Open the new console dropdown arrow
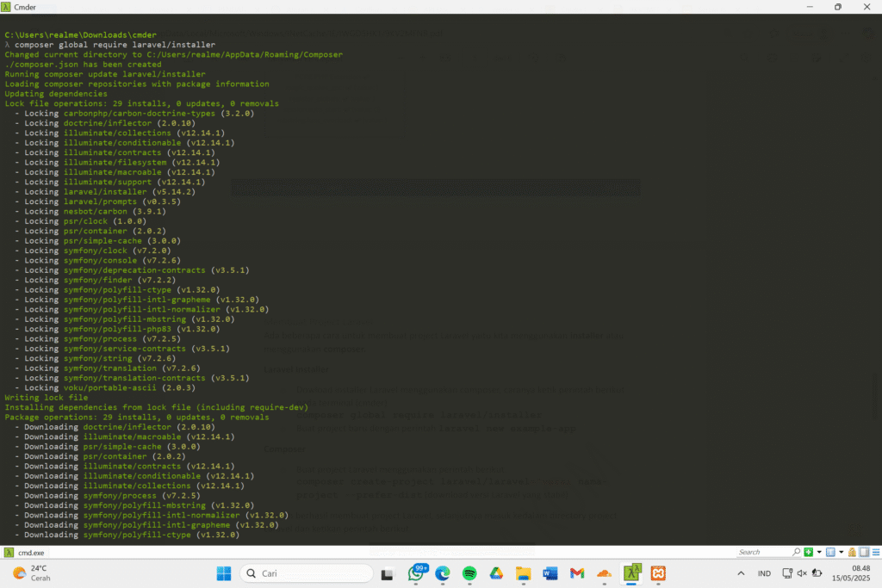Image resolution: width=882 pixels, height=588 pixels. coord(817,553)
